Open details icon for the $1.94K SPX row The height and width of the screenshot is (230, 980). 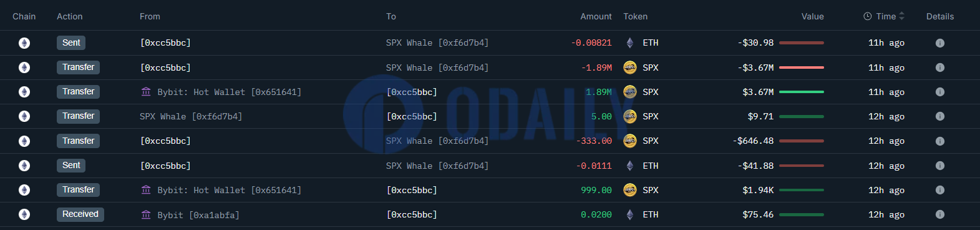click(939, 190)
